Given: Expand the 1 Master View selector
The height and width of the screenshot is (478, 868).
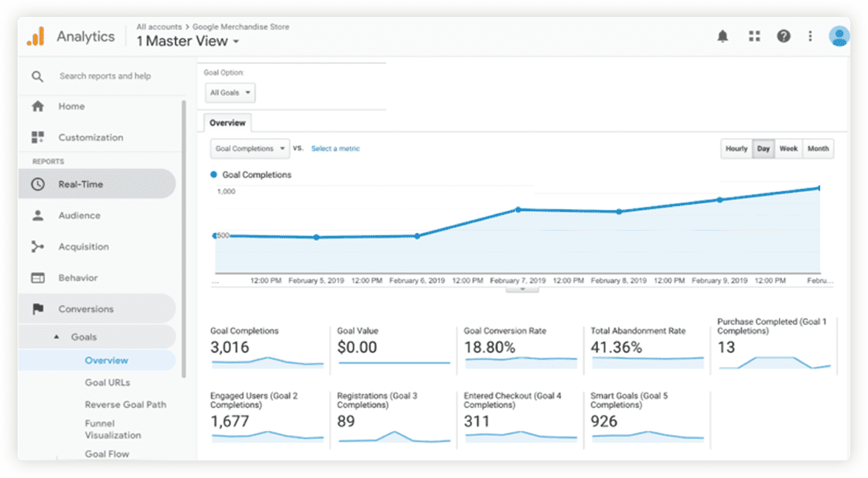Looking at the screenshot, I should tap(188, 41).
